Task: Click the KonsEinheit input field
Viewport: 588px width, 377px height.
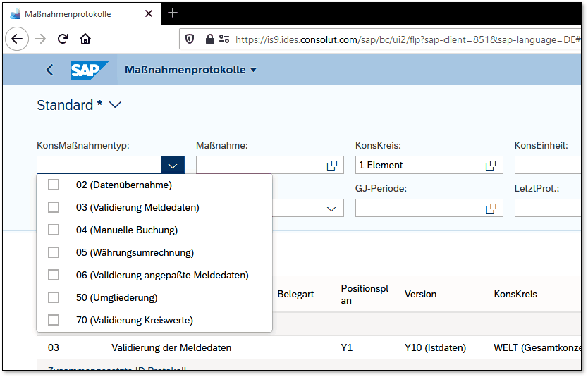Action: [549, 166]
